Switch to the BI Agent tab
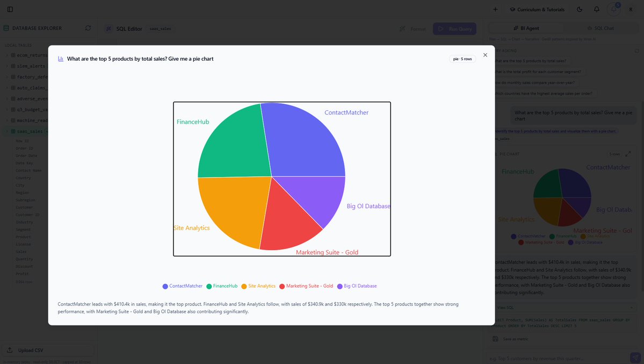The height and width of the screenshot is (364, 644). pyautogui.click(x=526, y=28)
